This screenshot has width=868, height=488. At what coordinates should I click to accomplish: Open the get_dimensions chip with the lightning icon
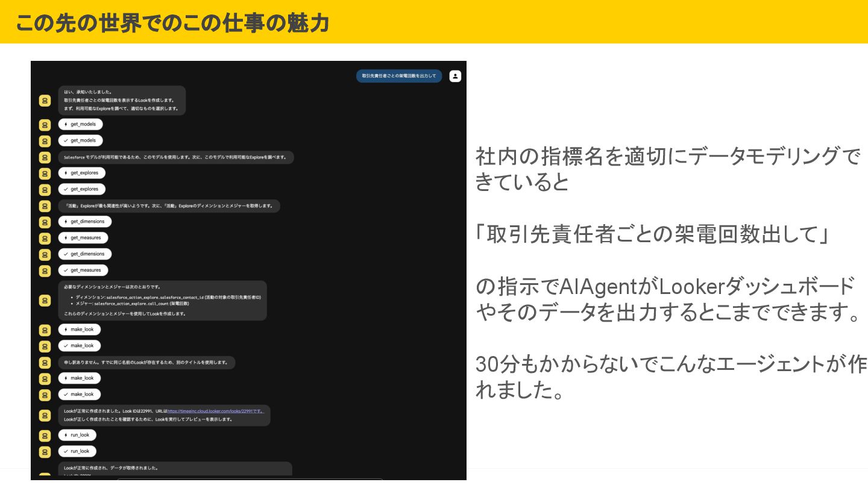(85, 222)
